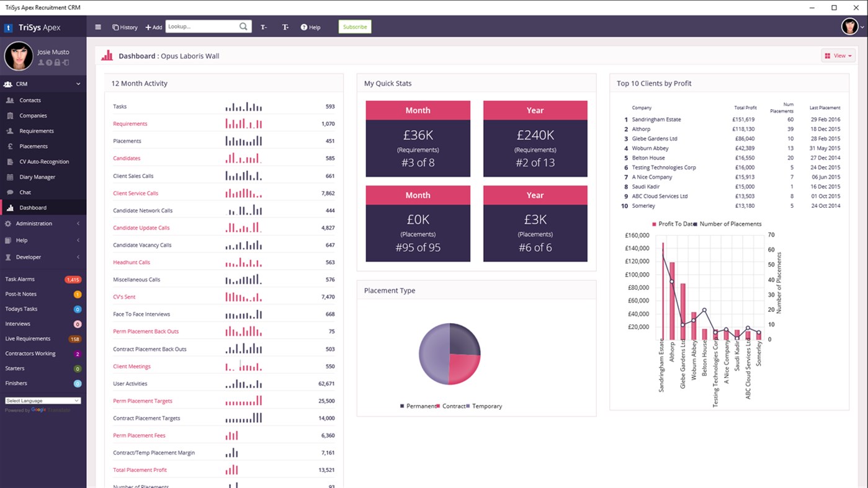Click the decrease text size icon
Viewport: 868px width, 488px height.
pyautogui.click(x=263, y=27)
